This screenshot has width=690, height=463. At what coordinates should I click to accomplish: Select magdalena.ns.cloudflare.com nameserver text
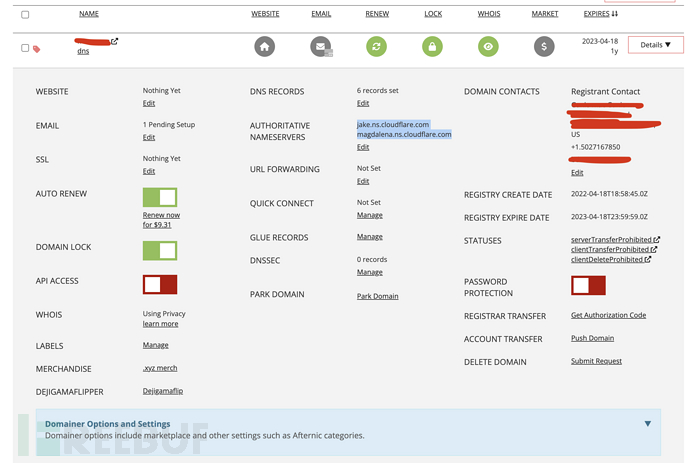coord(404,134)
